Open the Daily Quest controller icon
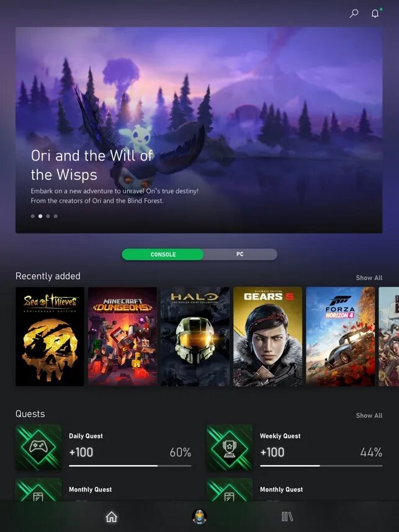Viewport: 399px width, 532px height. pos(38,447)
